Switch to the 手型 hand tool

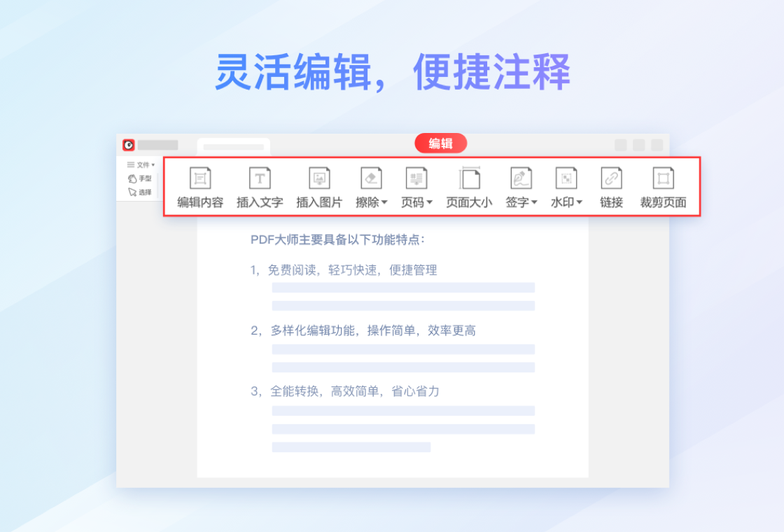tap(139, 178)
